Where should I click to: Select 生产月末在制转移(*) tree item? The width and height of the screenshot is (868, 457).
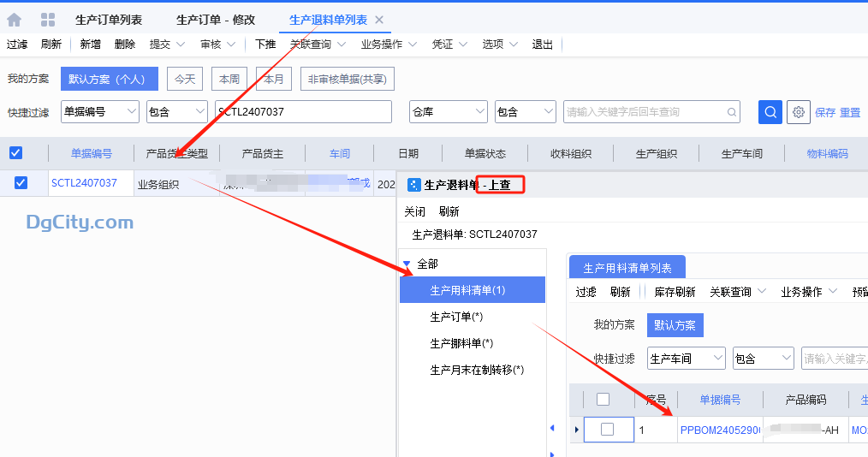(477, 370)
